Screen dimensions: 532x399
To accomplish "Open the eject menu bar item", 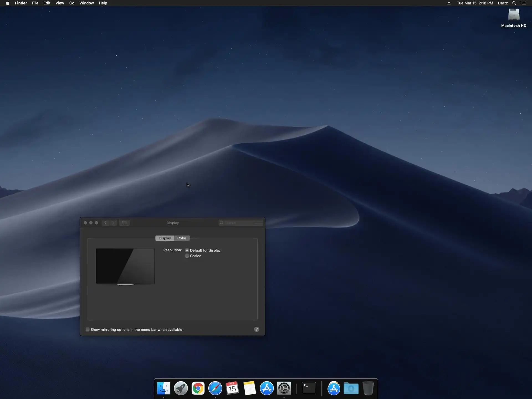I will click(x=449, y=3).
